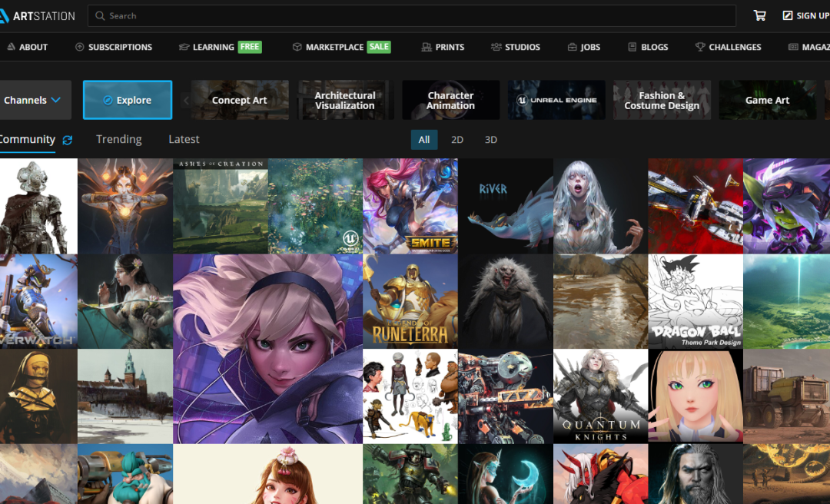Open Blogs
830x504 pixels.
tap(648, 47)
